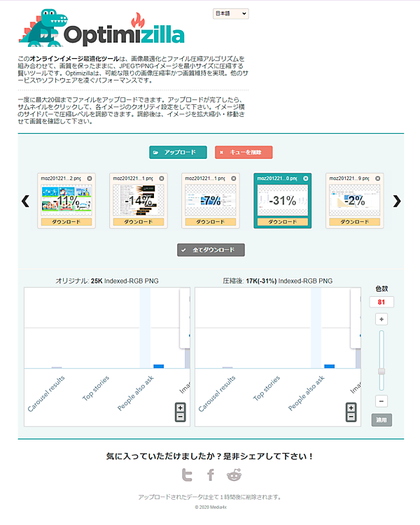The height and width of the screenshot is (525, 420).
Task: Click filename moz201221...9.png label
Action: tap(349, 178)
